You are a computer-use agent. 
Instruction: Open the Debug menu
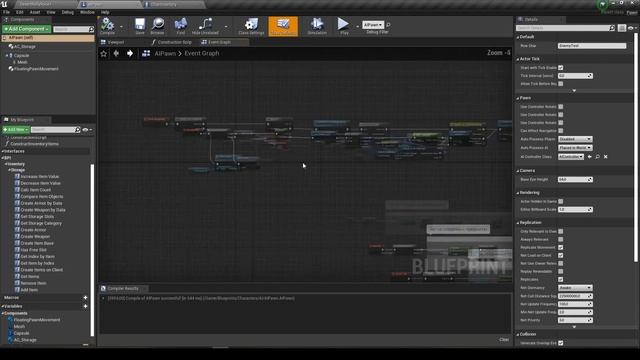[x=67, y=12]
